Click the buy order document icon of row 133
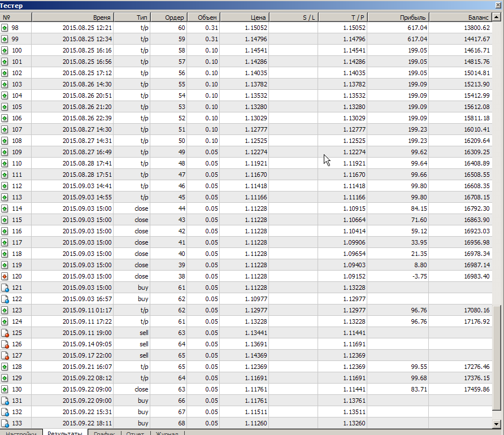Viewport: 504px width, 435px height. point(5,424)
